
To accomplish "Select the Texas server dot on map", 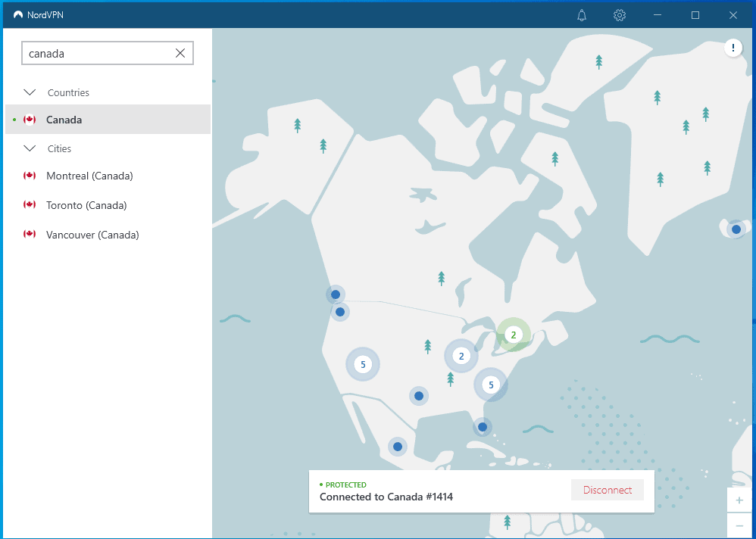I will pyautogui.click(x=419, y=396).
